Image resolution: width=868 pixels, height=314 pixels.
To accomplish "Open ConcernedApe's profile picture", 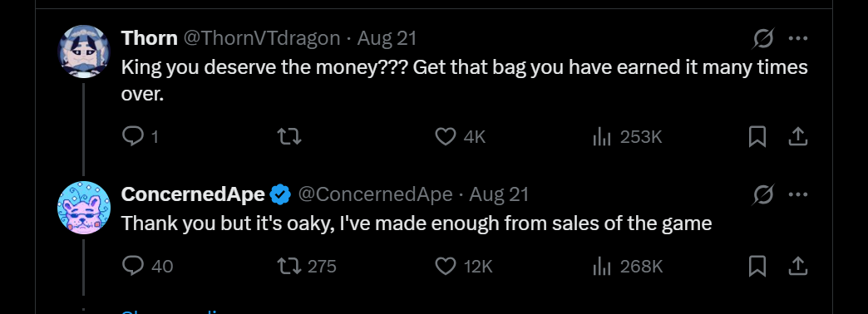I will (84, 208).
